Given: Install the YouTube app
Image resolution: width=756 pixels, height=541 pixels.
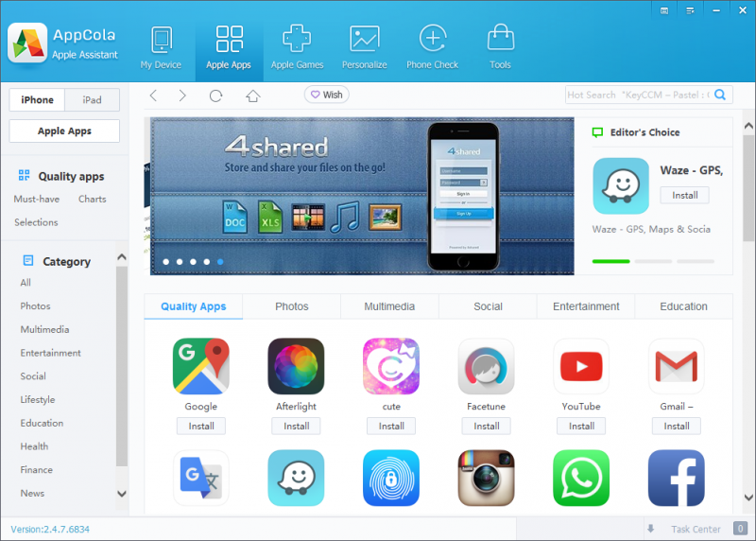Looking at the screenshot, I should pyautogui.click(x=581, y=427).
